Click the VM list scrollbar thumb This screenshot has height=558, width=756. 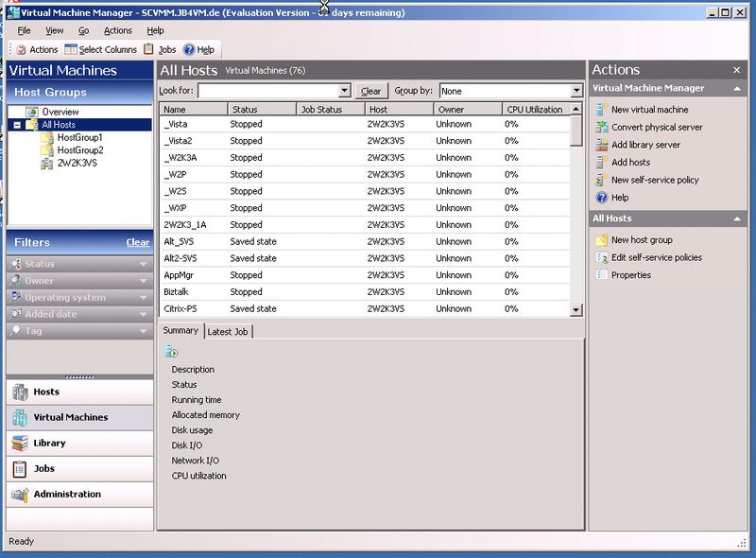(576, 131)
